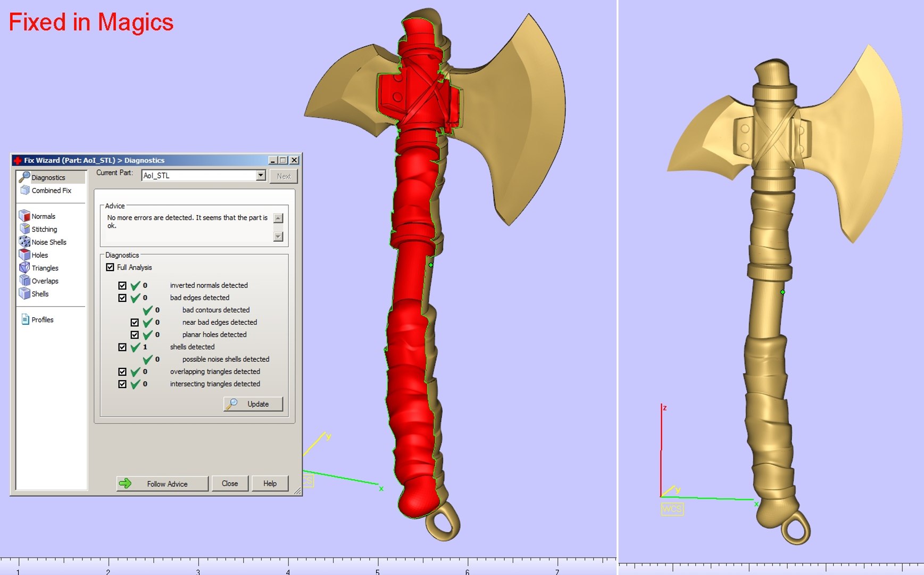
Task: Open the Holes fix icon
Action: click(24, 254)
